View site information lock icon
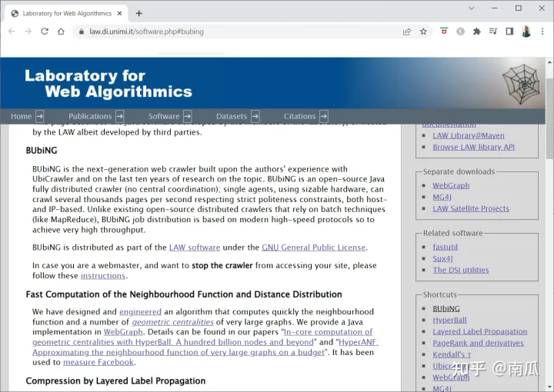Viewport: 554px width, 392px height. [82, 32]
